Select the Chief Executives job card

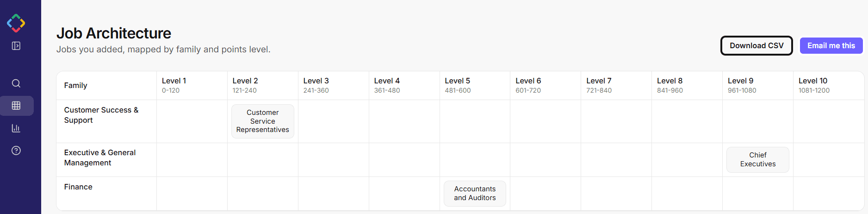758,160
